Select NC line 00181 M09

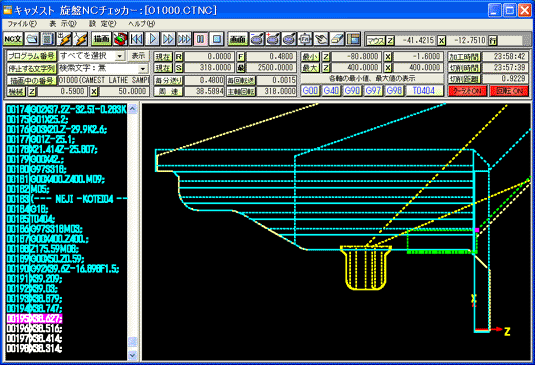coord(56,179)
